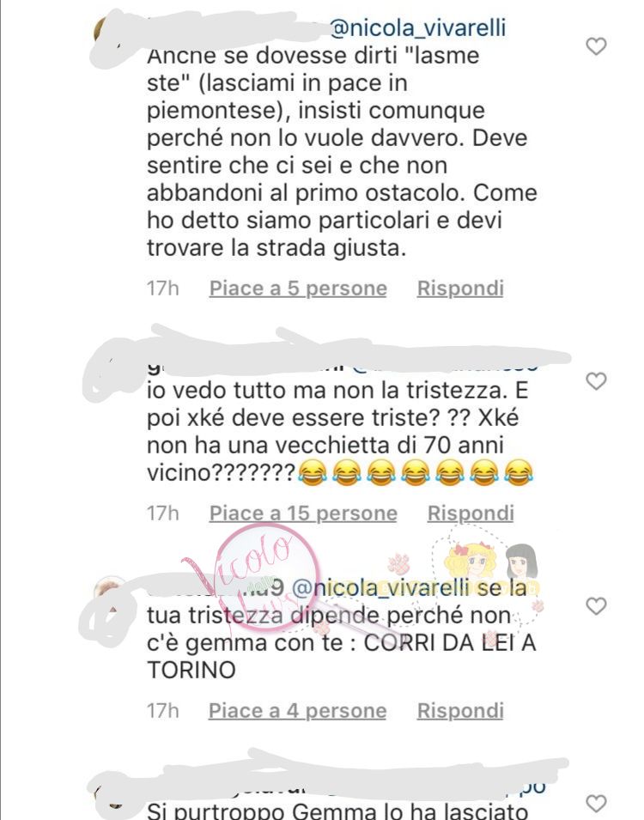Open "Piace a 15 persone" likes list

(x=303, y=513)
